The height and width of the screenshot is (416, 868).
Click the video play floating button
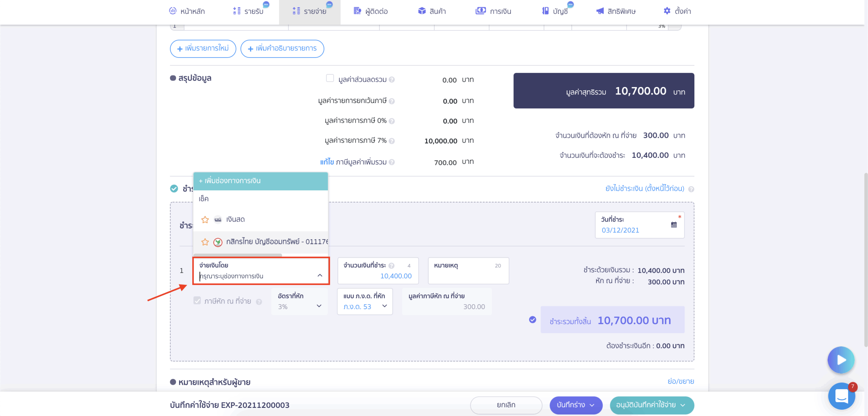pyautogui.click(x=841, y=360)
